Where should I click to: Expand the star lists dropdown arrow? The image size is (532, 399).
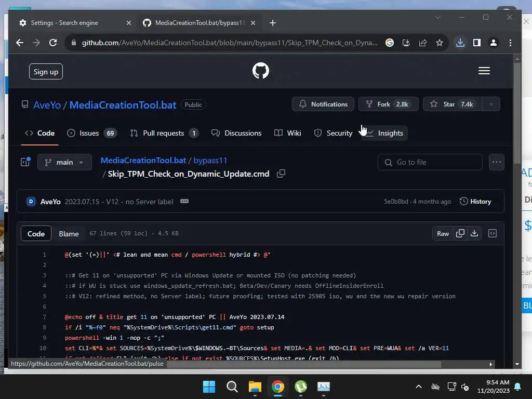[491, 104]
